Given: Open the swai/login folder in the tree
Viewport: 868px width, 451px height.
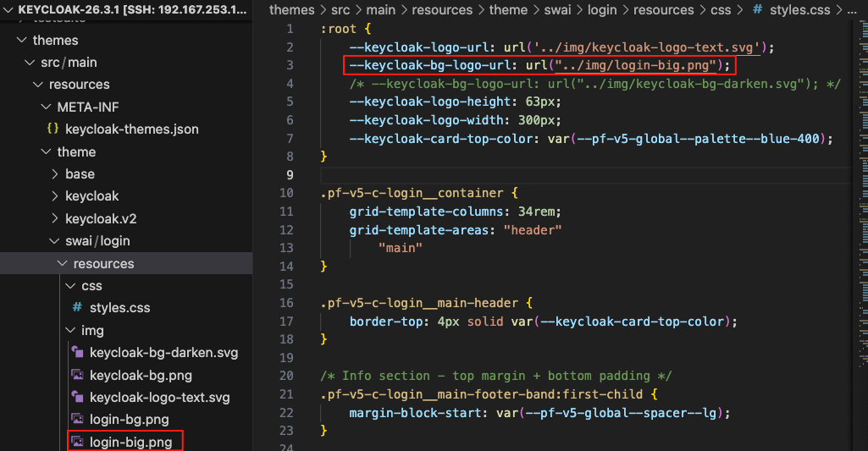Looking at the screenshot, I should pyautogui.click(x=97, y=240).
